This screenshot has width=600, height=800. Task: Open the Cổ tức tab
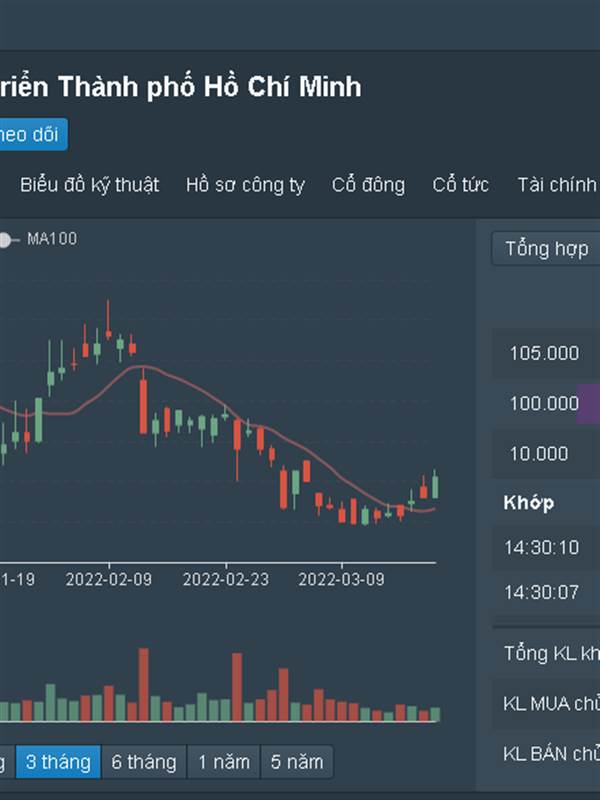(460, 185)
